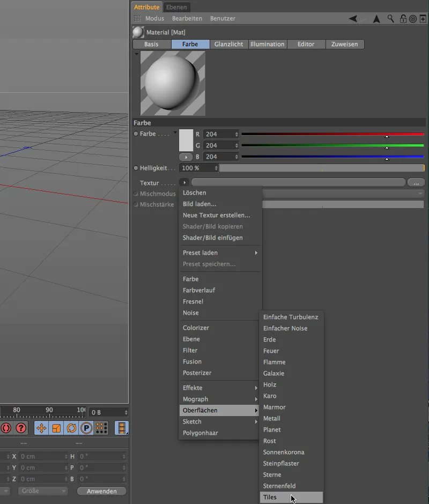
Task: Toggle the parameter P icon
Action: point(86,428)
